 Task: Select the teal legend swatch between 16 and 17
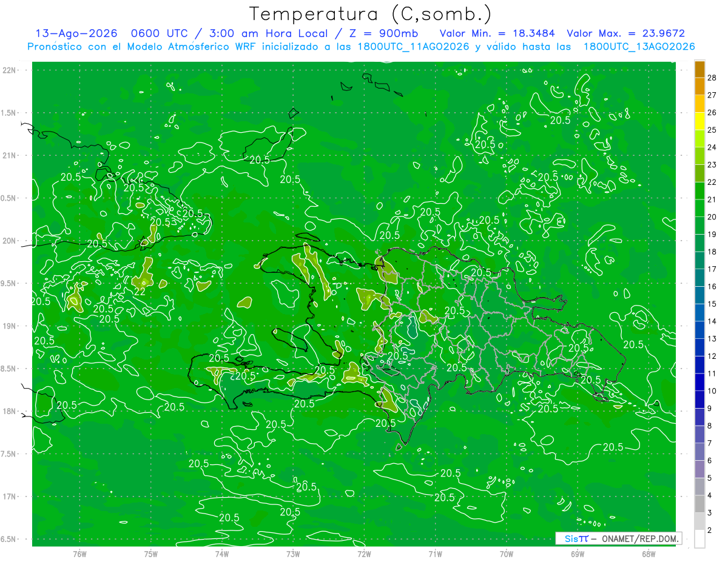(699, 278)
